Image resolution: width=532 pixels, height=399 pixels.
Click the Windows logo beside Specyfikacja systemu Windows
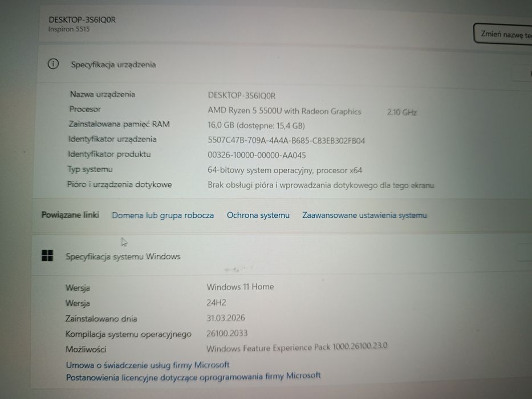point(47,255)
